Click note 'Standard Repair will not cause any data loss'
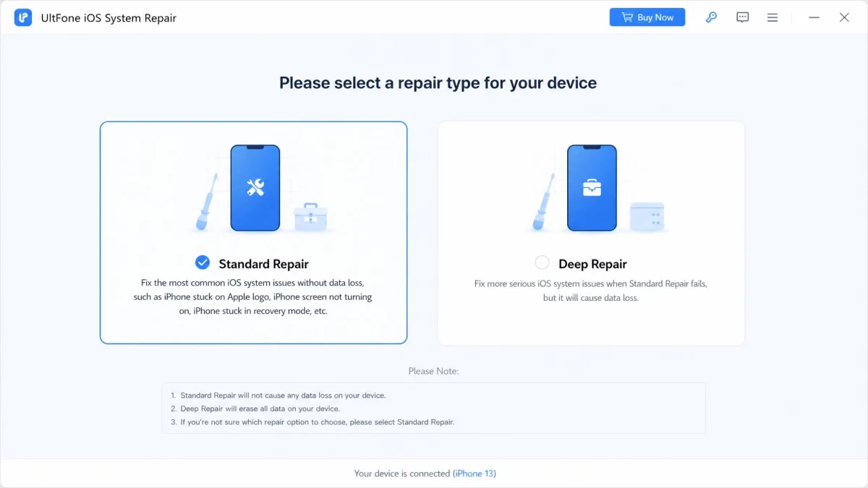The image size is (868, 488). pyautogui.click(x=283, y=395)
